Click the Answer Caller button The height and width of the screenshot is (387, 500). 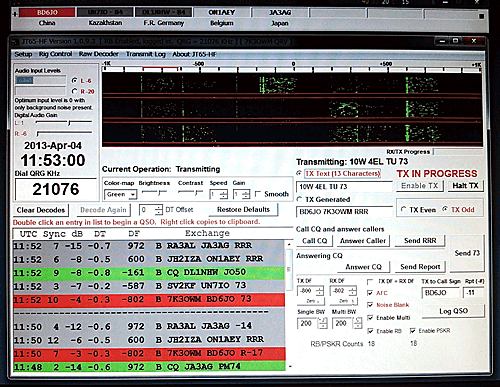(x=363, y=241)
